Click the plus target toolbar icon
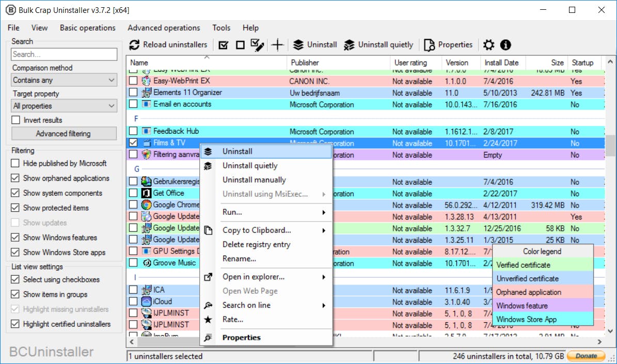The width and height of the screenshot is (617, 364). pos(277,45)
